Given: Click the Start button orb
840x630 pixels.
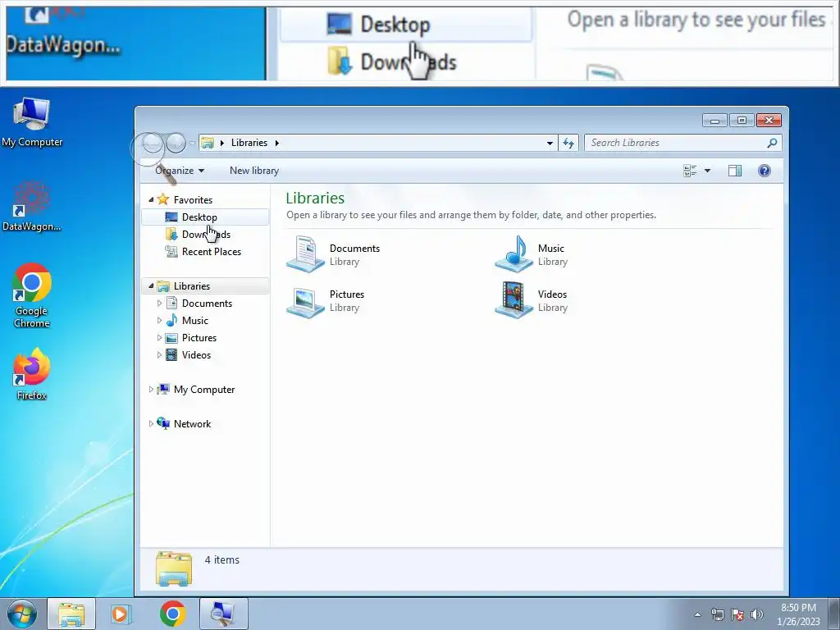Looking at the screenshot, I should click(x=22, y=614).
